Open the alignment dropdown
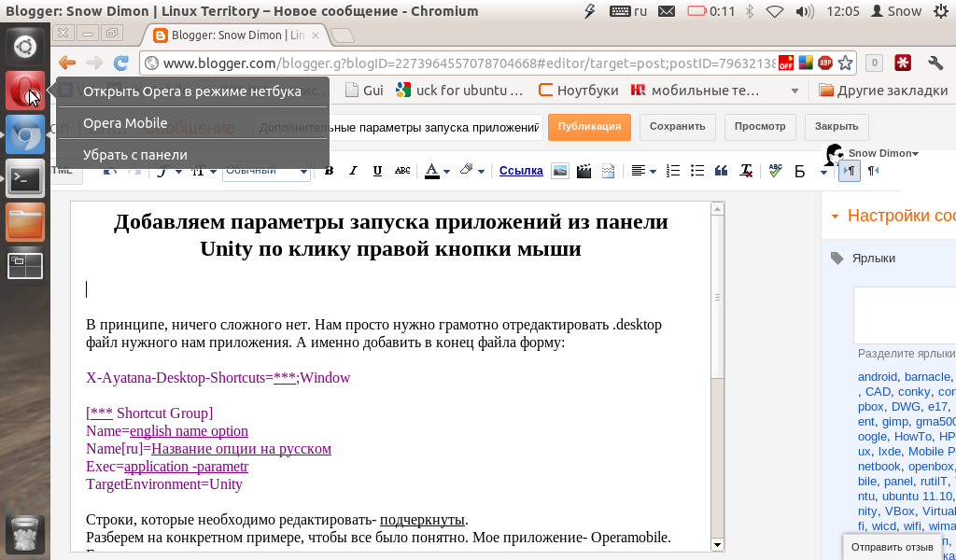This screenshot has height=560, width=956. pos(643,171)
